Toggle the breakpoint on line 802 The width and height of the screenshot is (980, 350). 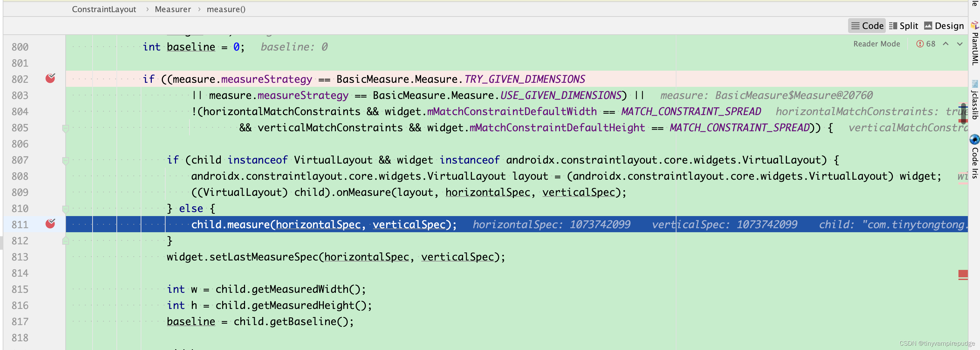[50, 78]
